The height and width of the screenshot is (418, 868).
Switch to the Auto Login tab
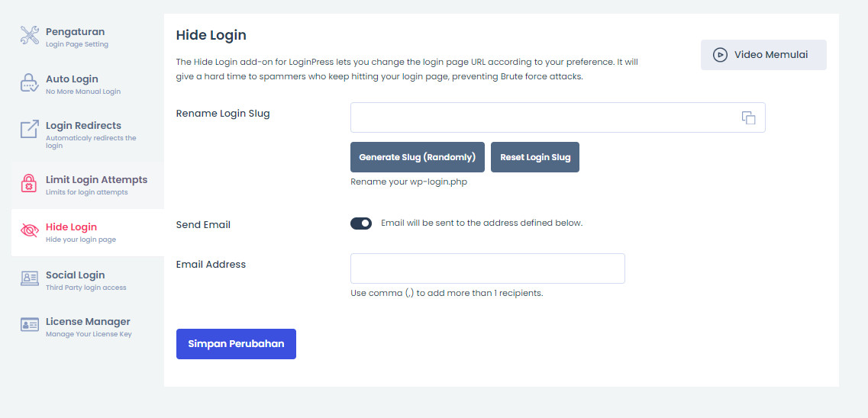click(72, 79)
